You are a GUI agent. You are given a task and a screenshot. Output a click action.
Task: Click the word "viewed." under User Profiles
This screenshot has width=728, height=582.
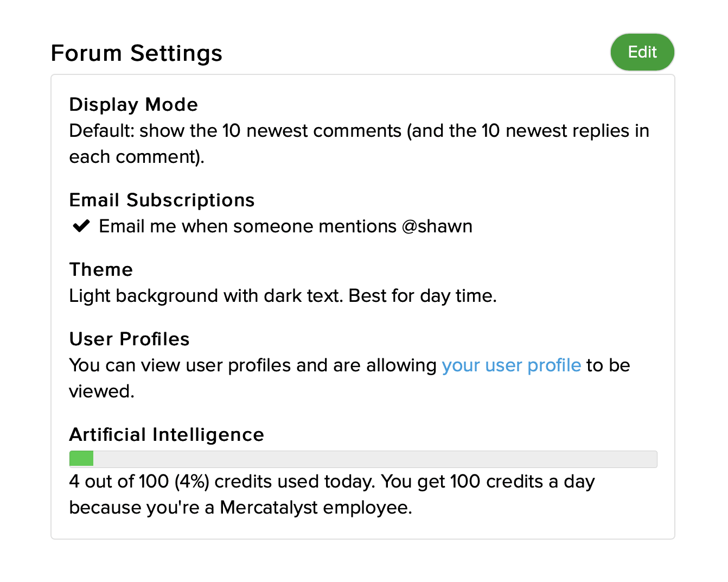click(x=101, y=391)
